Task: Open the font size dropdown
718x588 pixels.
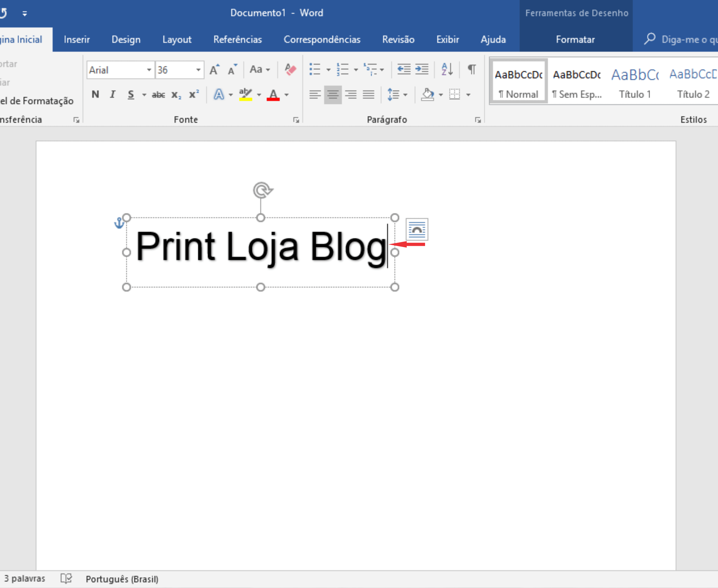Action: (x=198, y=70)
